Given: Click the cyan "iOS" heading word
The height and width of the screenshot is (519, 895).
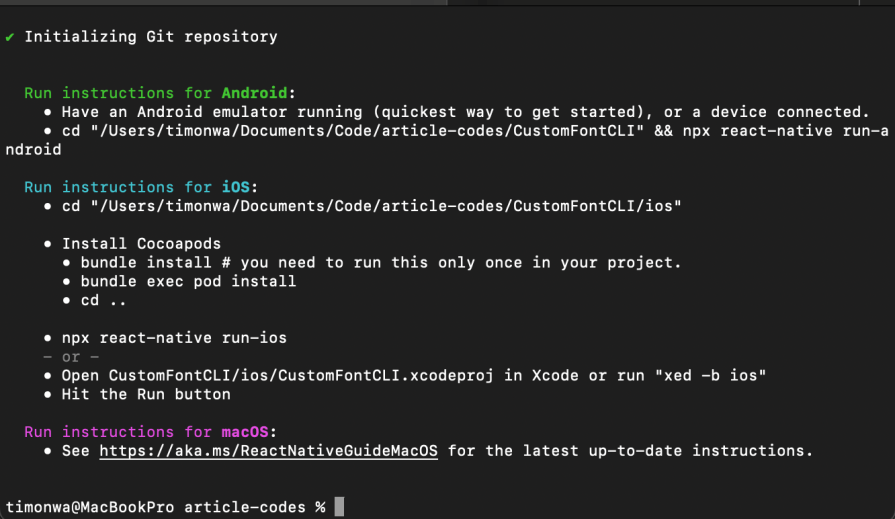Looking at the screenshot, I should [231, 187].
